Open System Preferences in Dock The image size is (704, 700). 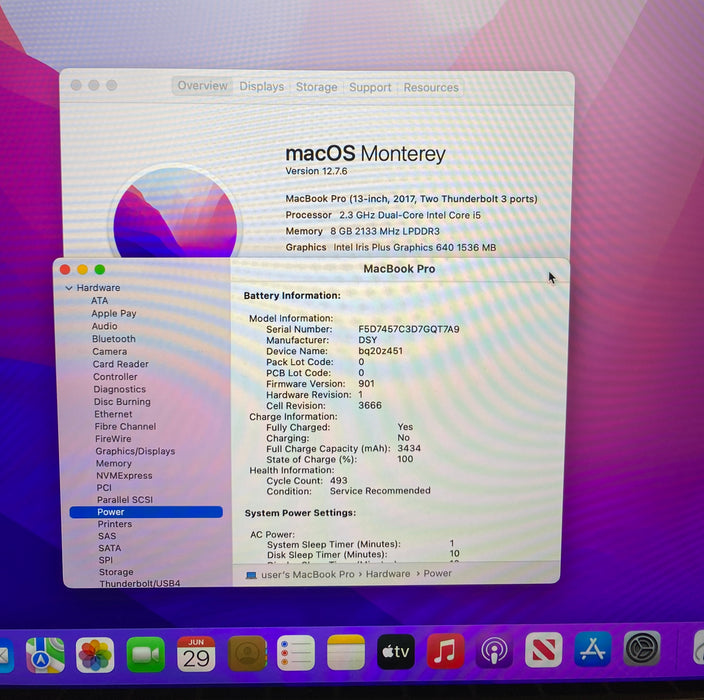[x=642, y=648]
